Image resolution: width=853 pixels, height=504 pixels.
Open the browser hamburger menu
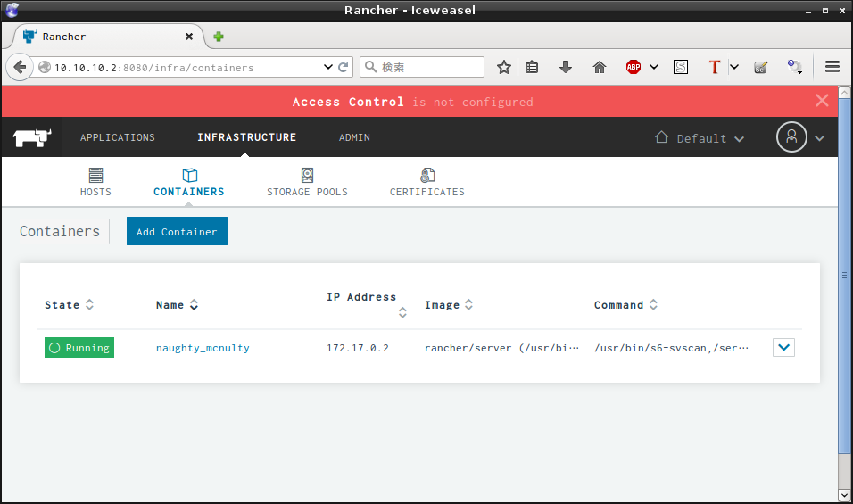point(832,67)
